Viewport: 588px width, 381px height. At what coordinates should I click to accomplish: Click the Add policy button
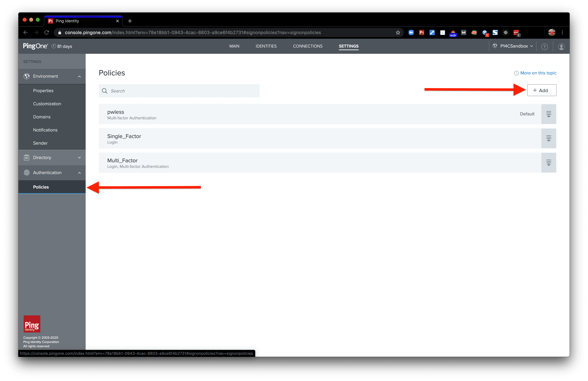pyautogui.click(x=542, y=90)
